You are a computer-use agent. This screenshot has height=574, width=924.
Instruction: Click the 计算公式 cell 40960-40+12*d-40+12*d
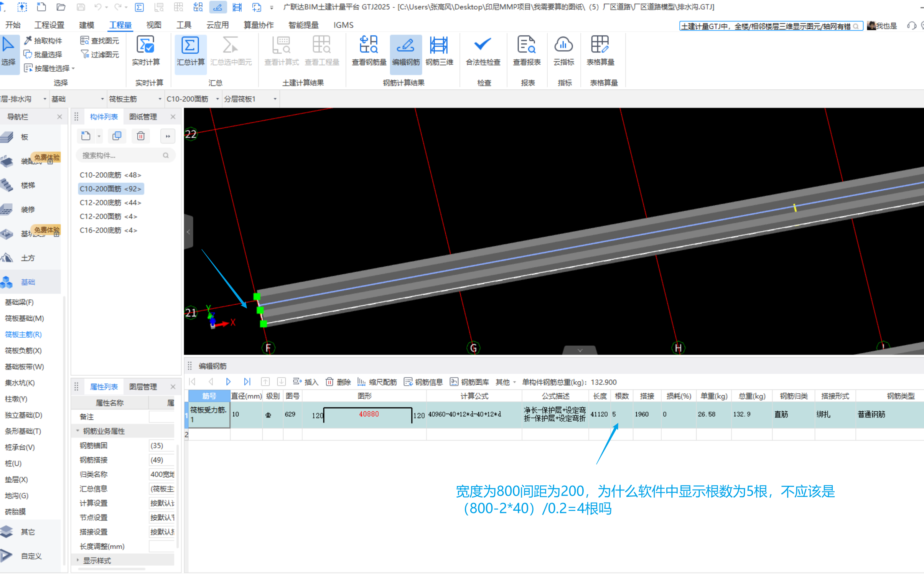tap(474, 414)
